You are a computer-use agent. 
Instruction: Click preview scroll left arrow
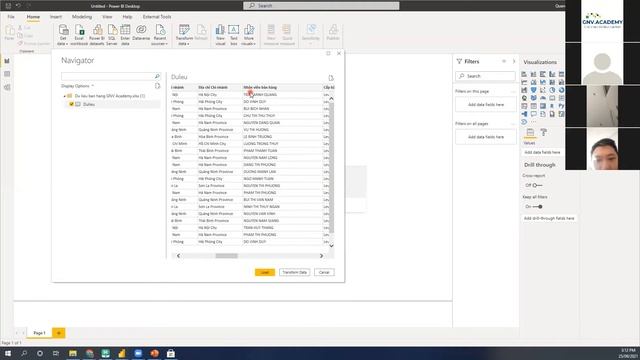click(x=178, y=256)
